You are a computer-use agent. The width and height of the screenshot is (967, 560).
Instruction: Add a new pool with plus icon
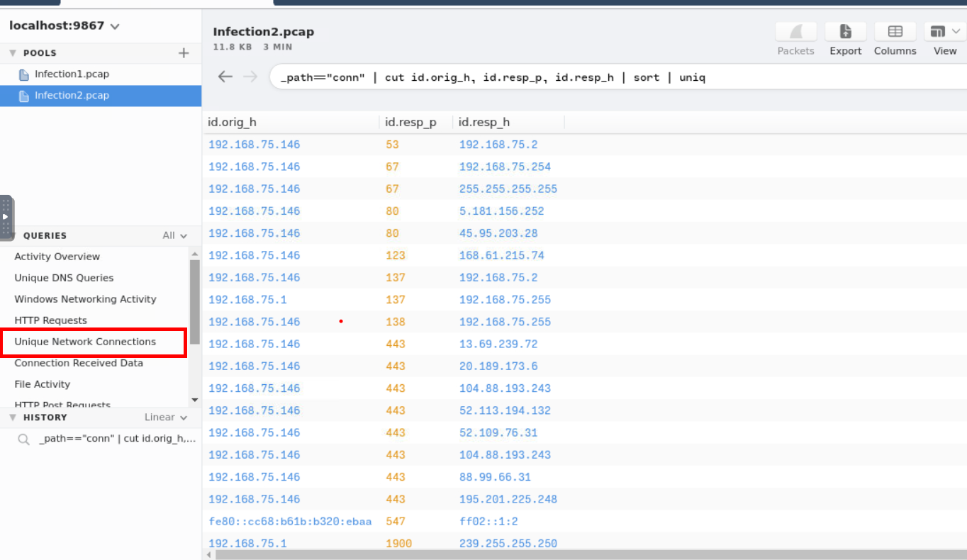click(x=184, y=53)
